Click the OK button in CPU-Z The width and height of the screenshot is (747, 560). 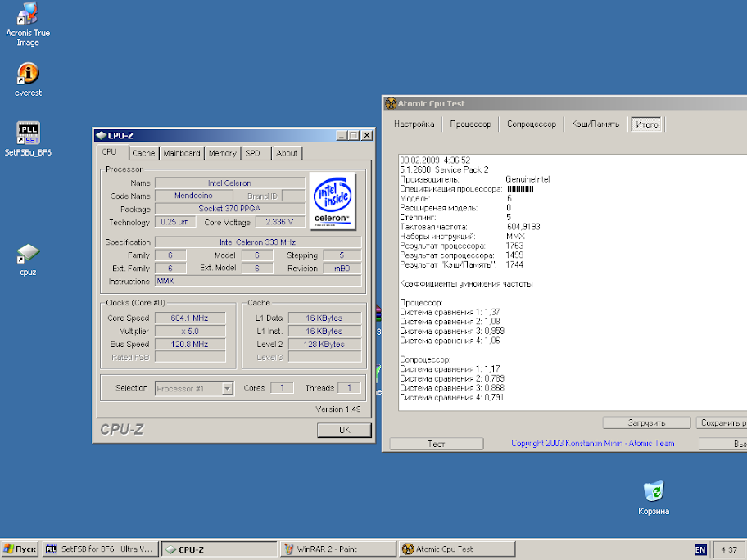[345, 430]
